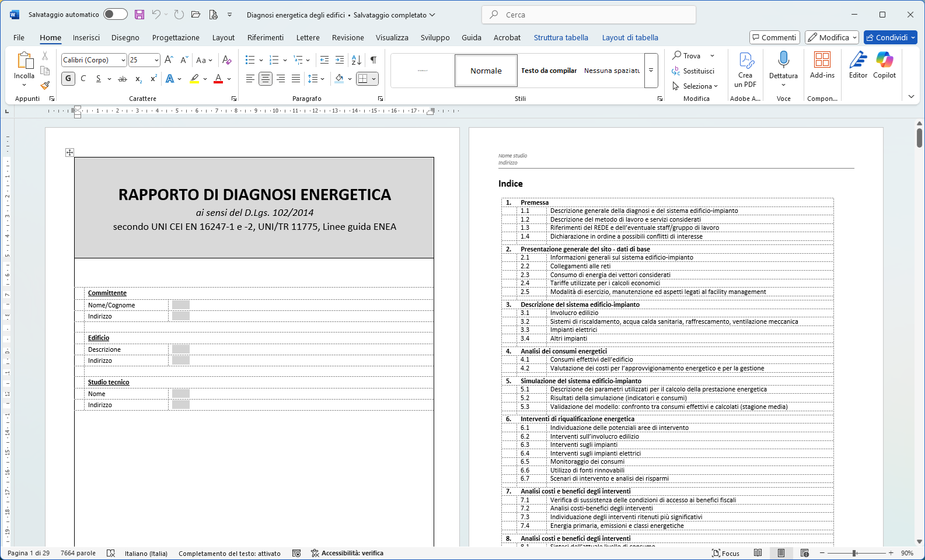The height and width of the screenshot is (560, 925).
Task: Open Copilot from the ribbon
Action: [x=884, y=65]
